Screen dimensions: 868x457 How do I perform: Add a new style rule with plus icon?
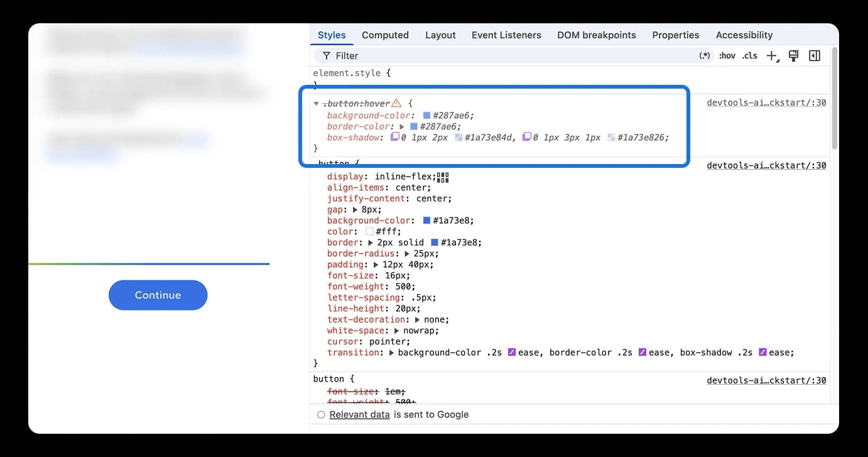773,56
